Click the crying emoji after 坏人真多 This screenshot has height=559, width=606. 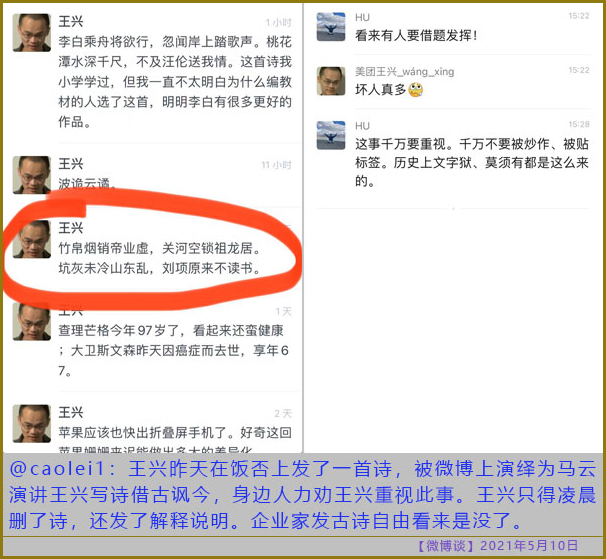point(415,90)
